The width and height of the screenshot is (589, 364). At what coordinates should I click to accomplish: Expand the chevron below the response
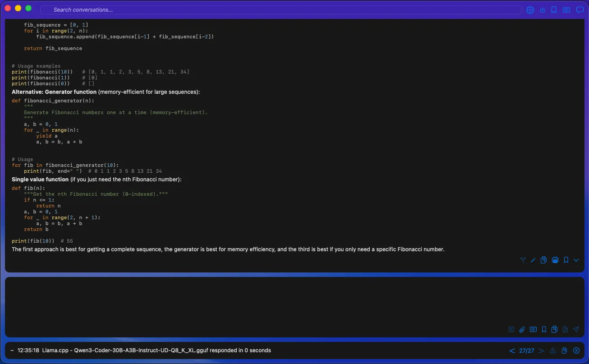(576, 260)
